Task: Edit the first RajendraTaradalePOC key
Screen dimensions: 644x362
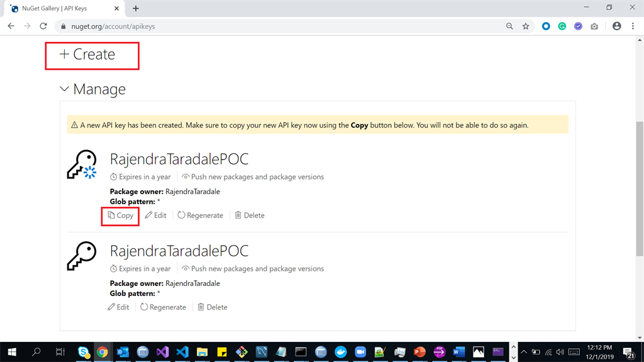Action: [156, 216]
